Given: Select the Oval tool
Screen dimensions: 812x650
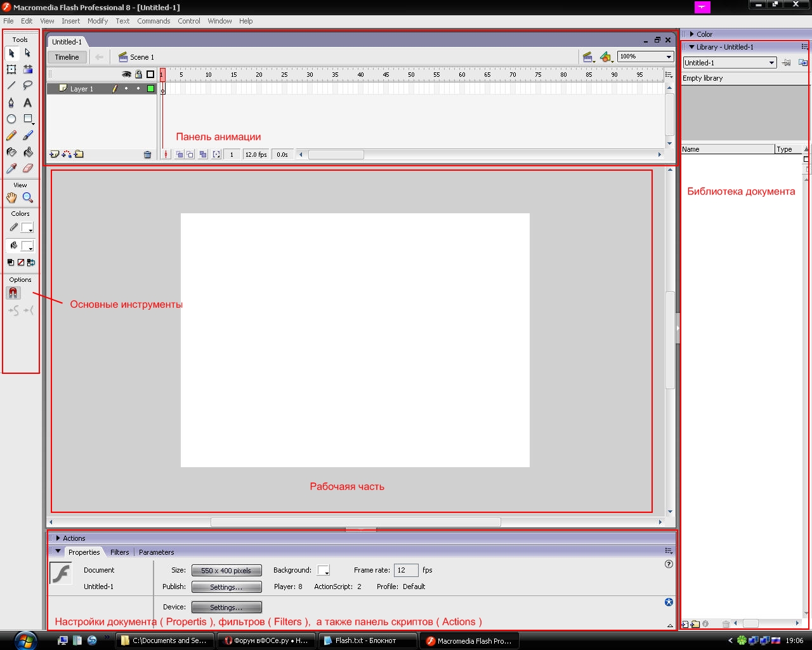Looking at the screenshot, I should point(11,119).
